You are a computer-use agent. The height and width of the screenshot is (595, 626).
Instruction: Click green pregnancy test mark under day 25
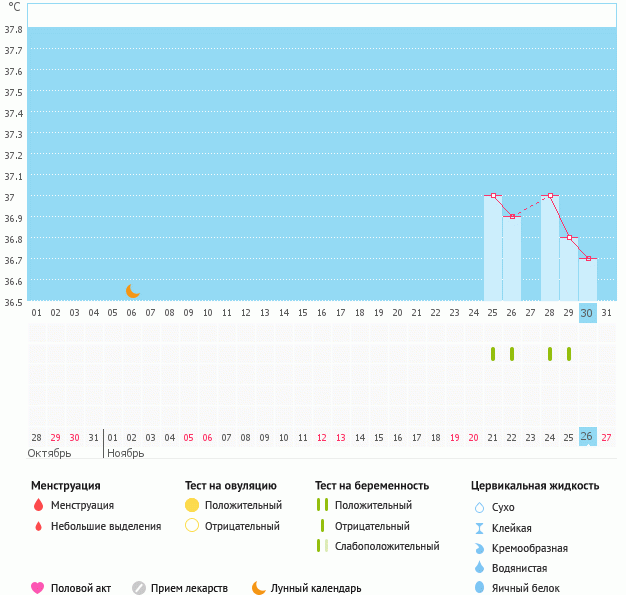[x=493, y=354]
